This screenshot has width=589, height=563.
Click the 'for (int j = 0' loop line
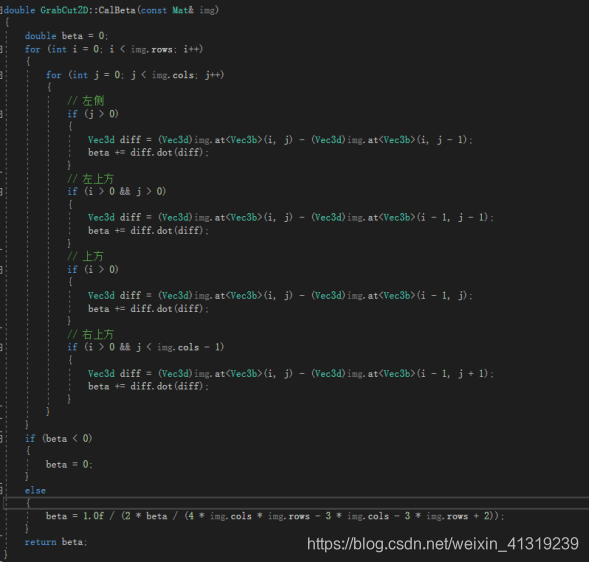click(x=135, y=75)
